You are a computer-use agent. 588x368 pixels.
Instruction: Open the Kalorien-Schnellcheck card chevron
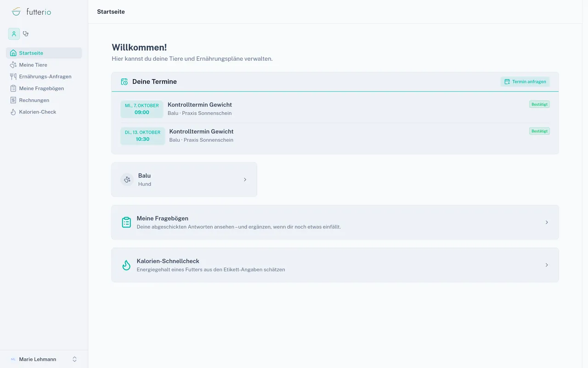tap(547, 265)
